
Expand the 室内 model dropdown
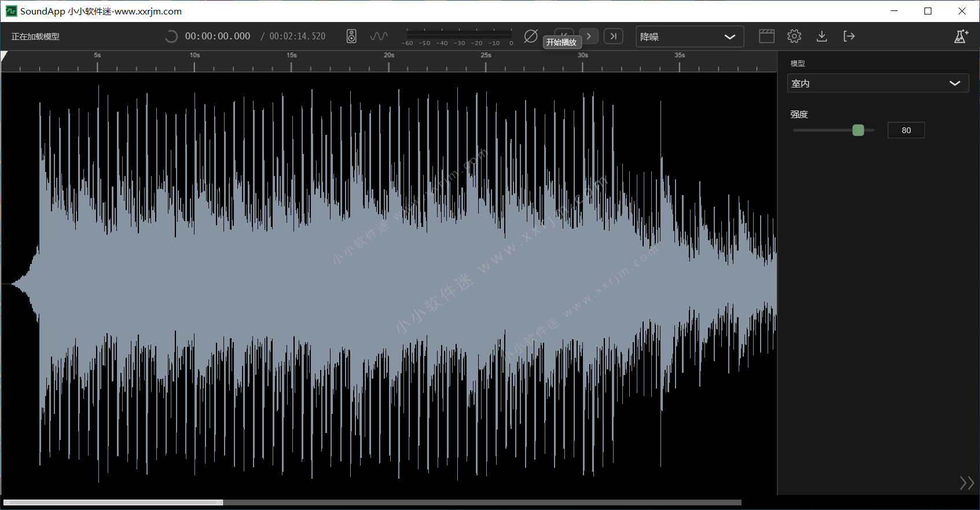[x=878, y=83]
